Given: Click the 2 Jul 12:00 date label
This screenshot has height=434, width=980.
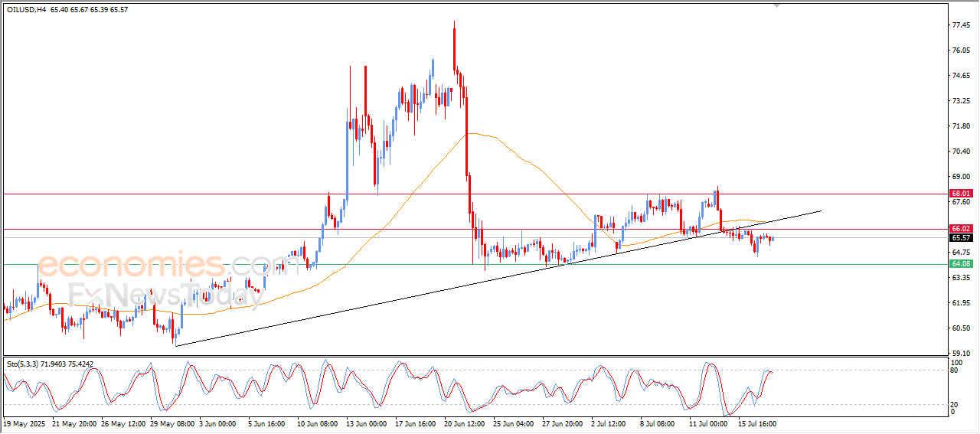Looking at the screenshot, I should pos(610,423).
